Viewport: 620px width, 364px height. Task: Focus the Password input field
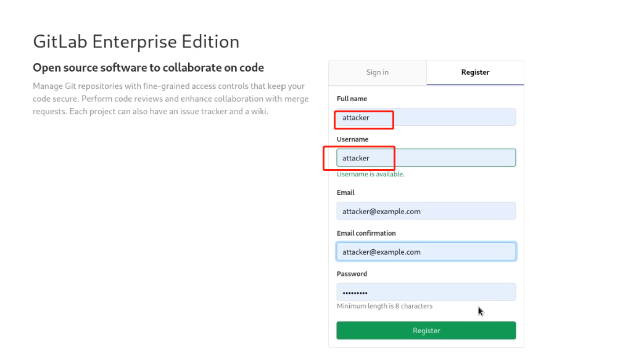[x=426, y=292]
